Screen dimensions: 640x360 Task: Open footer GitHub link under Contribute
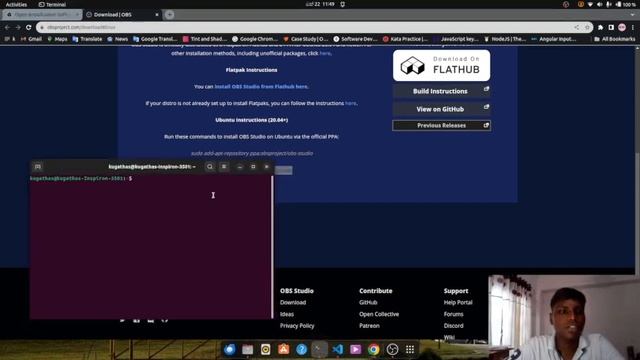click(368, 302)
